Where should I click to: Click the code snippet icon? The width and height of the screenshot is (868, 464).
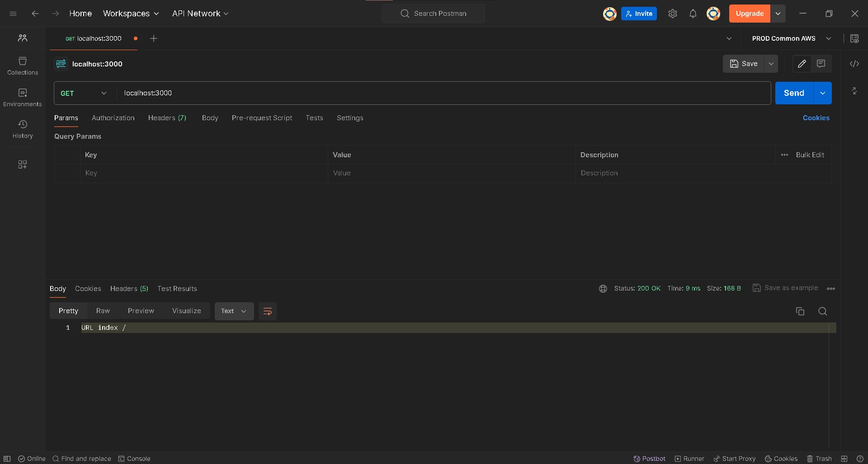pyautogui.click(x=854, y=64)
